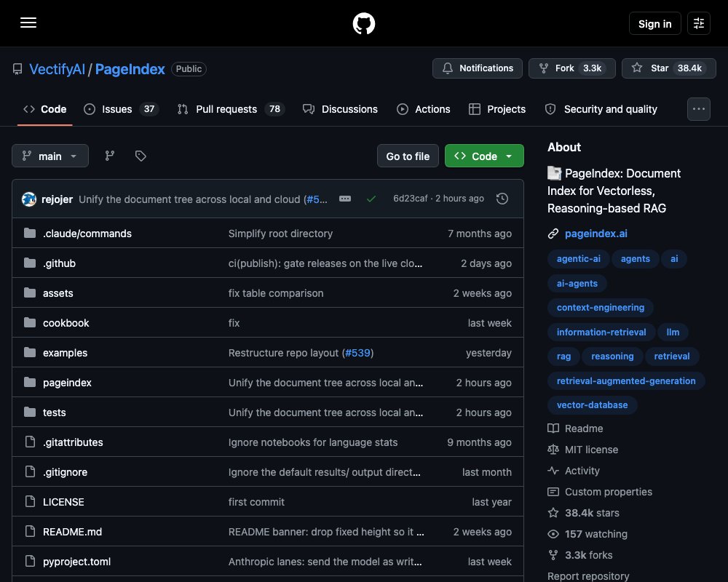Screen dimensions: 728x582
Task: Open the Projects tab
Action: (497, 109)
